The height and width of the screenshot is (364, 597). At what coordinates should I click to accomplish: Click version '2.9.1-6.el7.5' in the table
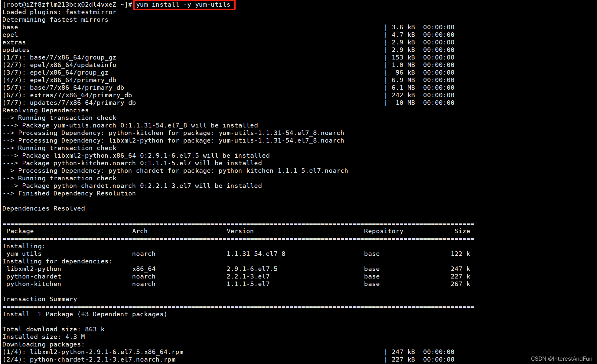[x=252, y=269]
